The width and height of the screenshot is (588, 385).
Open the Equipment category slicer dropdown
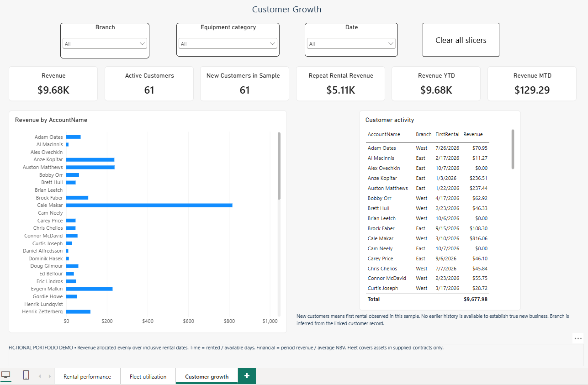click(228, 44)
